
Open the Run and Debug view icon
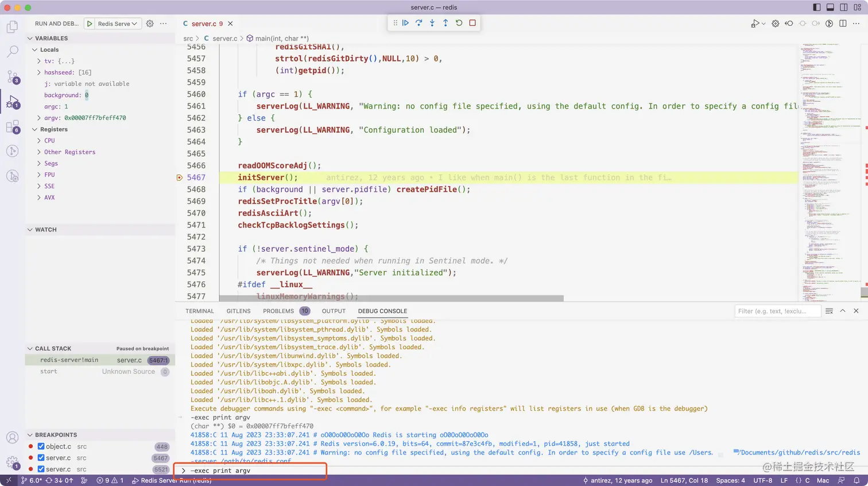click(x=12, y=102)
